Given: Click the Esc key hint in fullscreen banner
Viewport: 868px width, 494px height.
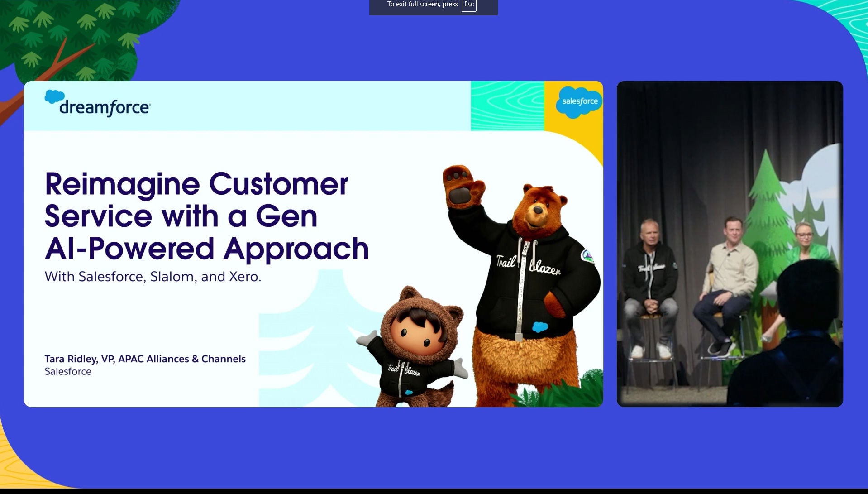Looking at the screenshot, I should 469,5.
